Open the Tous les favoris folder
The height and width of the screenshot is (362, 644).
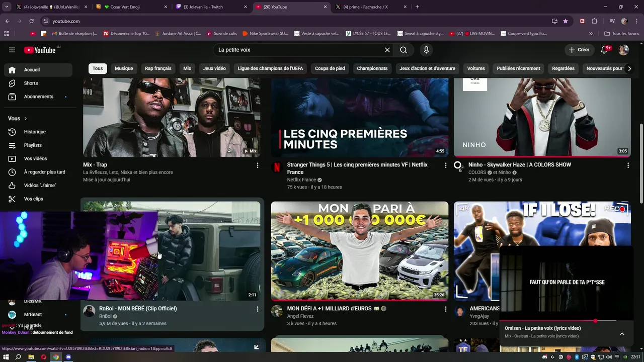pyautogui.click(x=621, y=34)
